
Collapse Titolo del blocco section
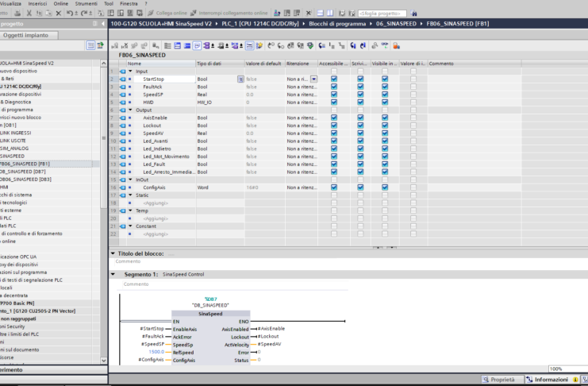113,253
